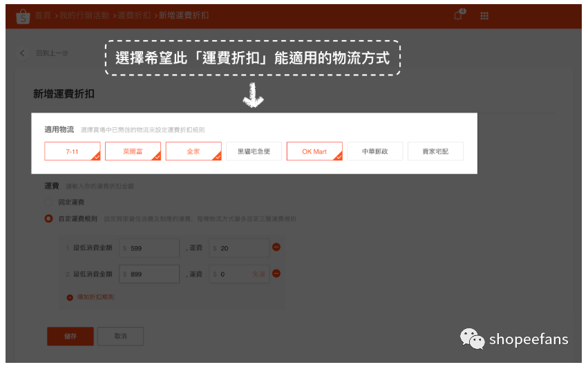Select the 黑貓宅急便 logistics option
This screenshot has width=588, height=367.
pyautogui.click(x=254, y=151)
